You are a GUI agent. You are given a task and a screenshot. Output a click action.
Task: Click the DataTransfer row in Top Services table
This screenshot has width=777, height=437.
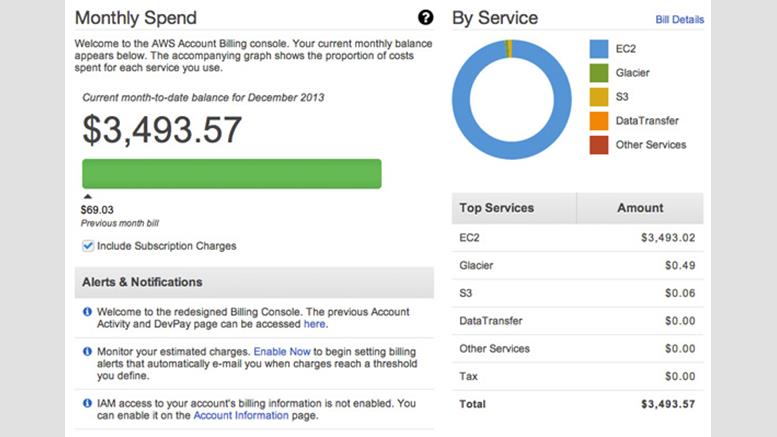click(577, 321)
